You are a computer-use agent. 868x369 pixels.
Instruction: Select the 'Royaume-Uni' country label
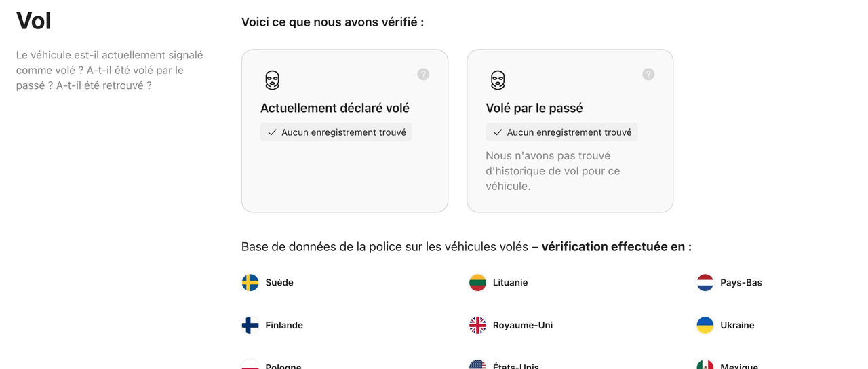tap(523, 326)
